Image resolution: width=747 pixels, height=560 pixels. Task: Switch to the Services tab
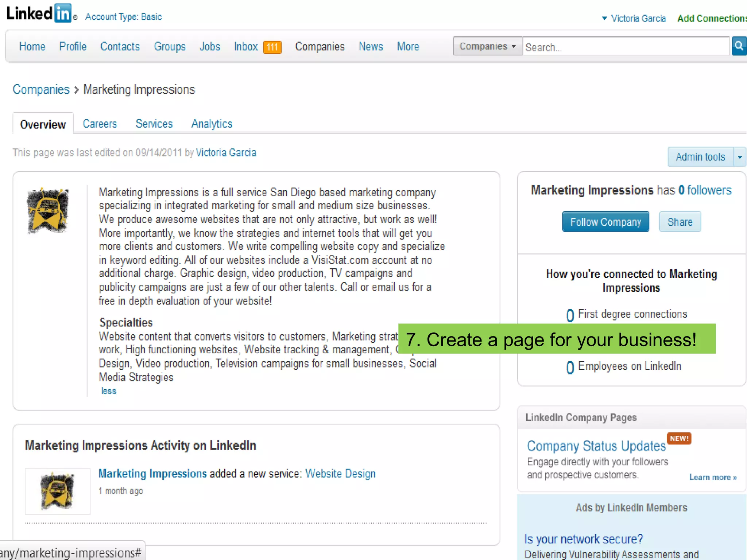[x=154, y=124]
